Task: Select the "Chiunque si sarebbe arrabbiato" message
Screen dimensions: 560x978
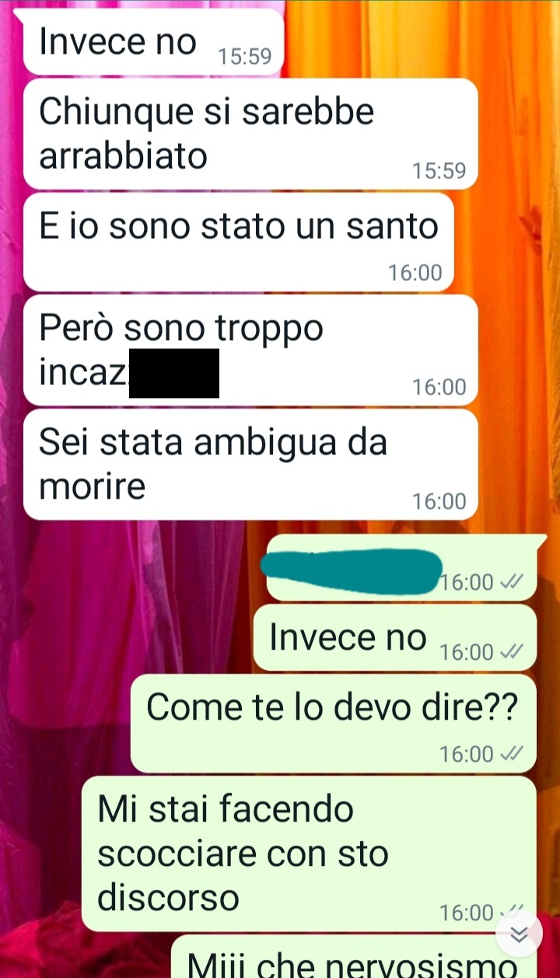Action: tap(250, 134)
